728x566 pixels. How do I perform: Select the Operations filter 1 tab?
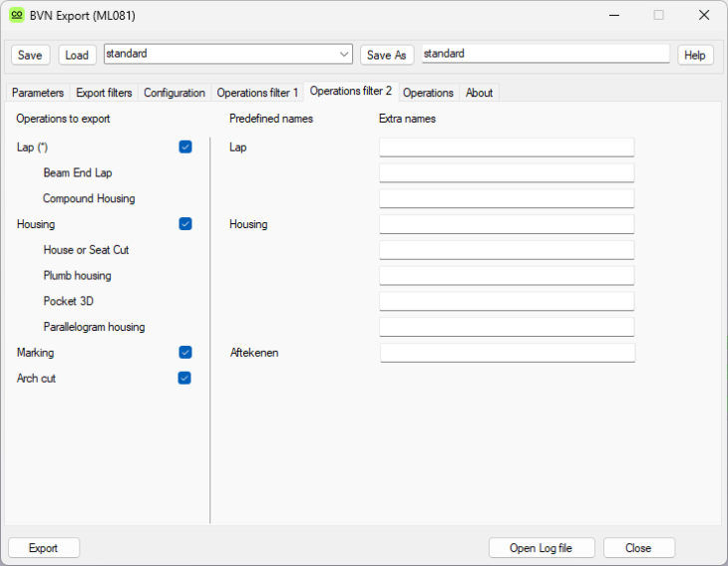257,93
